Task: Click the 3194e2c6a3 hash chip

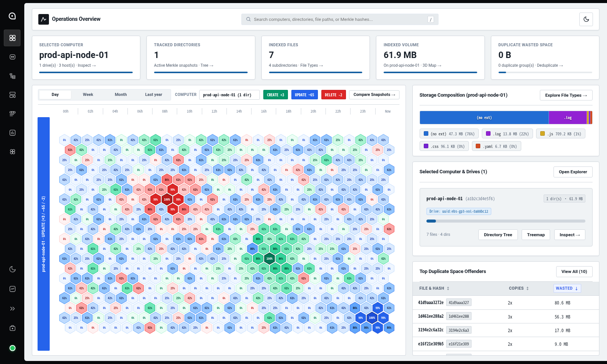Action: tap(459, 330)
